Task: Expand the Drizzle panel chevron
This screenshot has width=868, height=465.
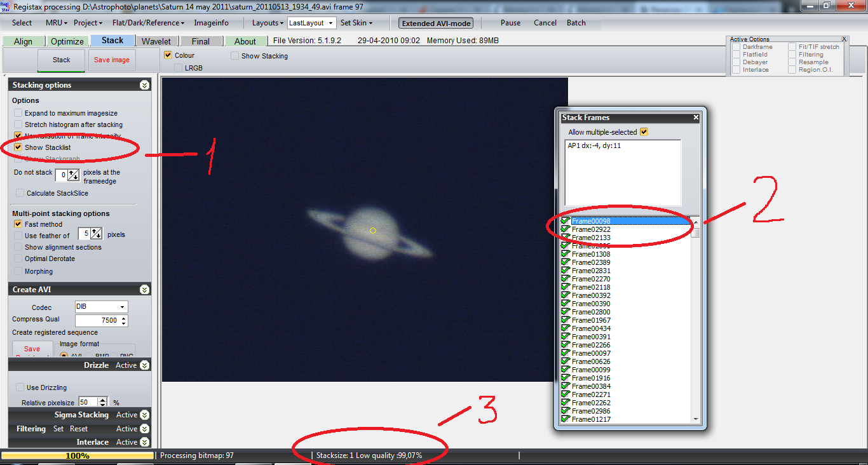Action: click(144, 365)
